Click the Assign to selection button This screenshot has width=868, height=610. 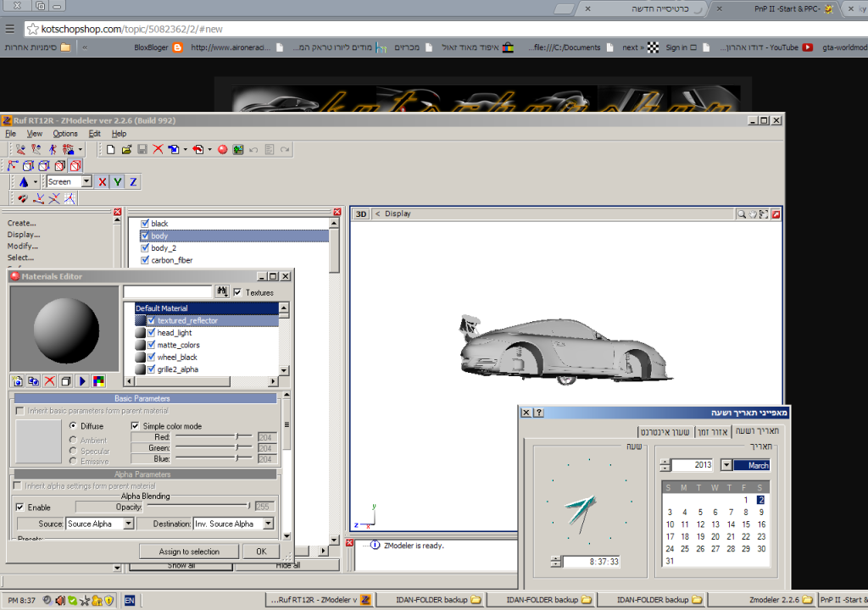point(189,552)
